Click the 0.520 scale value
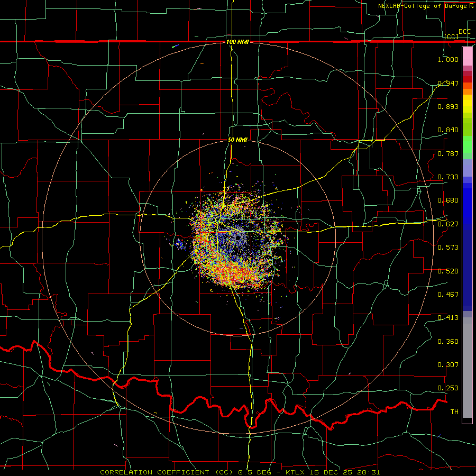476x476 pixels. (x=448, y=271)
